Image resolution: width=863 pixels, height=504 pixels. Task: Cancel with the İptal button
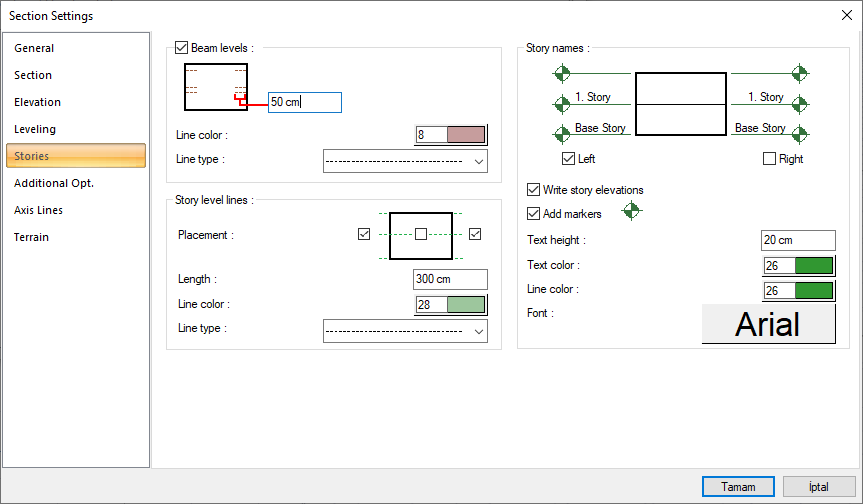pyautogui.click(x=819, y=487)
